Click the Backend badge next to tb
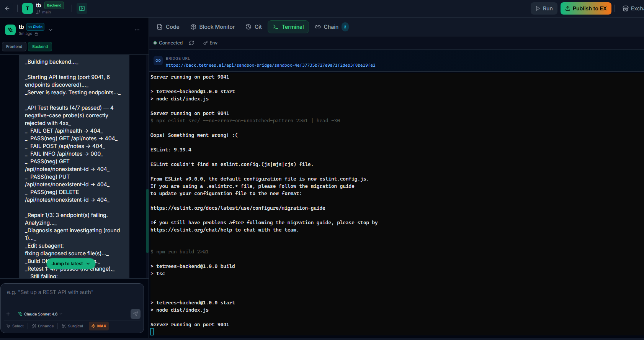The width and height of the screenshot is (644, 340). coord(54,5)
